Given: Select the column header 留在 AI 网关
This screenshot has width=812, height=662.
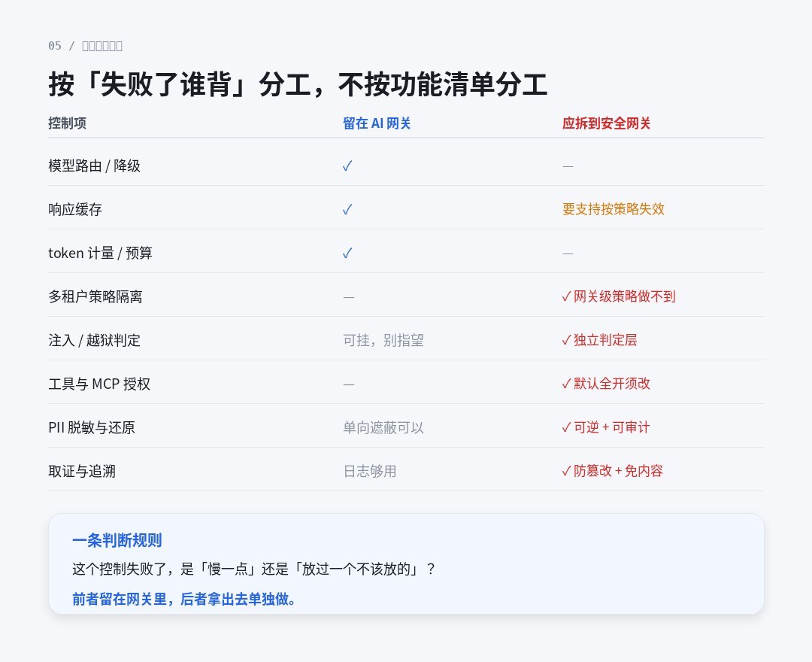Looking at the screenshot, I should 377,123.
